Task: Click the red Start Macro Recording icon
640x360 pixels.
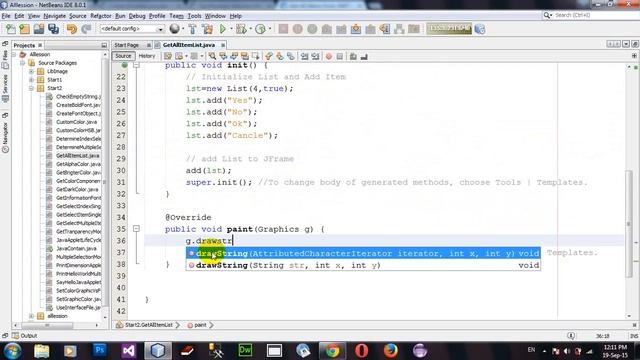Action: point(329,56)
